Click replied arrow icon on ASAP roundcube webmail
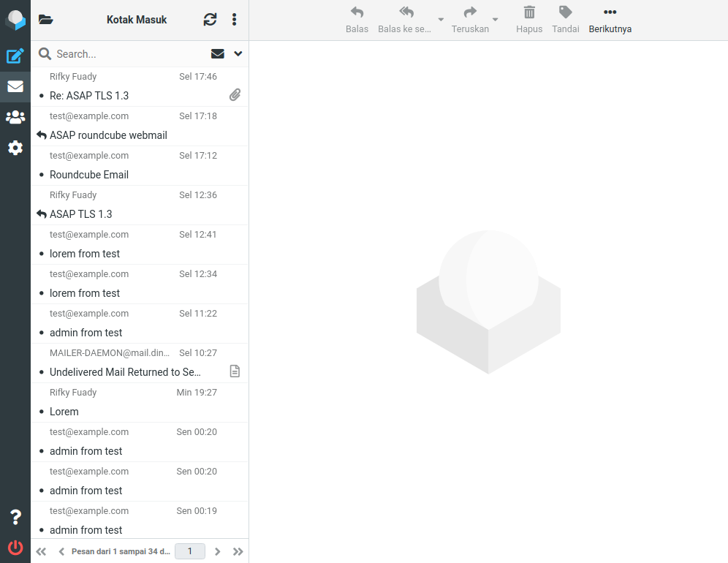Viewport: 728px width, 563px height. pyautogui.click(x=42, y=135)
